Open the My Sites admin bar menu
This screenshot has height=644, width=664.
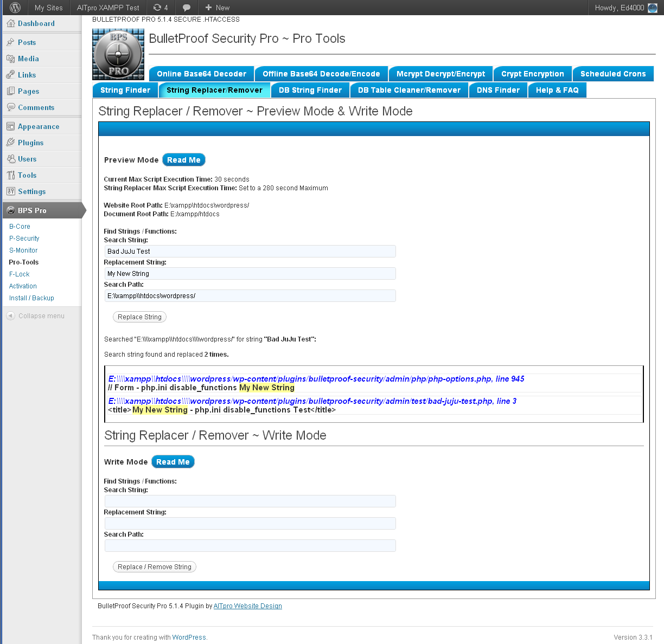(x=48, y=8)
